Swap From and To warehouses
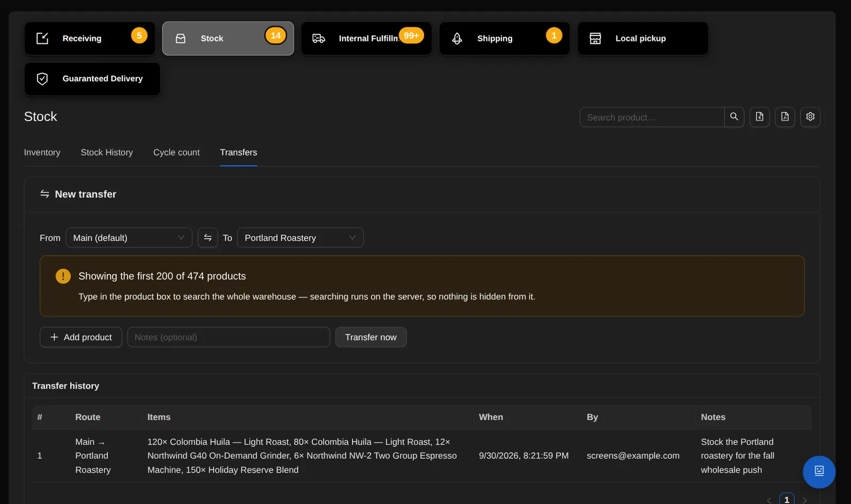Screen dimensions: 851x504 point(208,238)
